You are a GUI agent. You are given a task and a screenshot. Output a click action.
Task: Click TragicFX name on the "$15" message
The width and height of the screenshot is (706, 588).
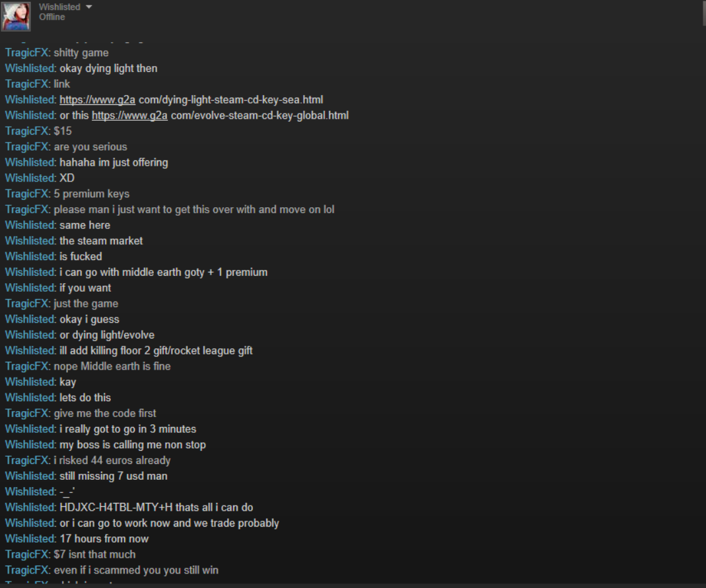(x=26, y=131)
